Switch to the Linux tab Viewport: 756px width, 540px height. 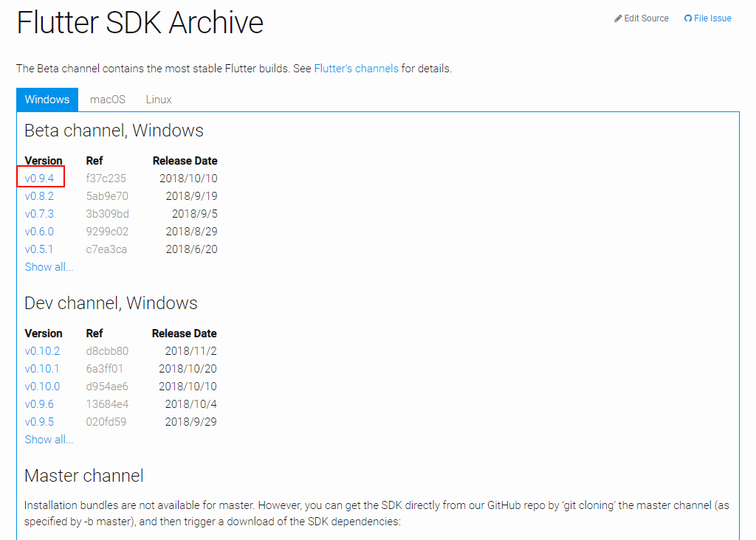159,100
